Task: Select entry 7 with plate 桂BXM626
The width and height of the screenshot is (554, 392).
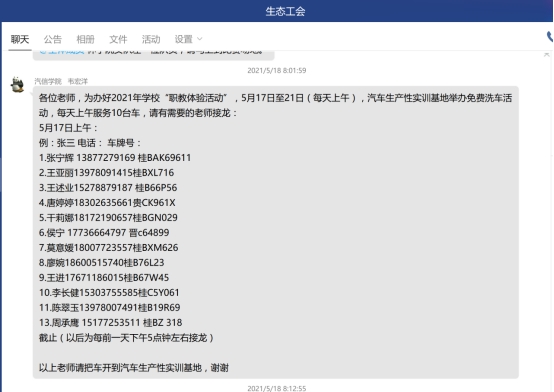Action: pyautogui.click(x=108, y=248)
